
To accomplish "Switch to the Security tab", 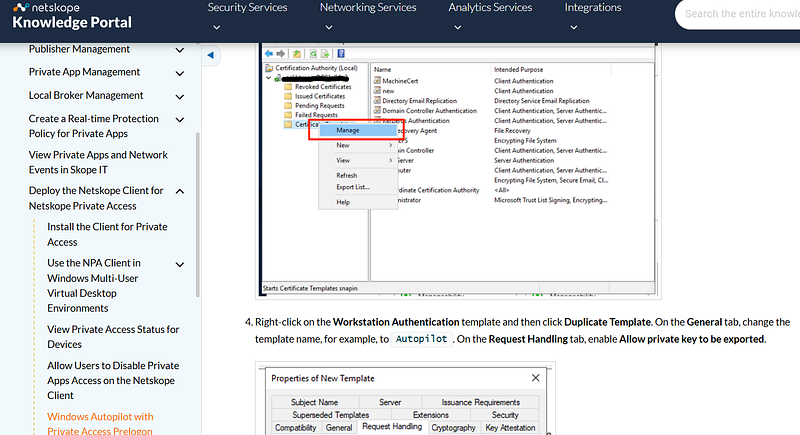I will [505, 415].
